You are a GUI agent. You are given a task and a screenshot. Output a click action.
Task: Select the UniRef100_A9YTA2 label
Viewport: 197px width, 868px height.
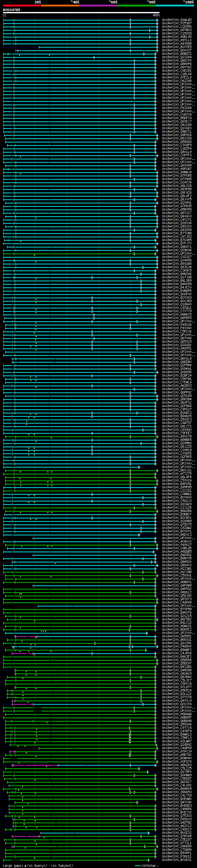[177, 67]
